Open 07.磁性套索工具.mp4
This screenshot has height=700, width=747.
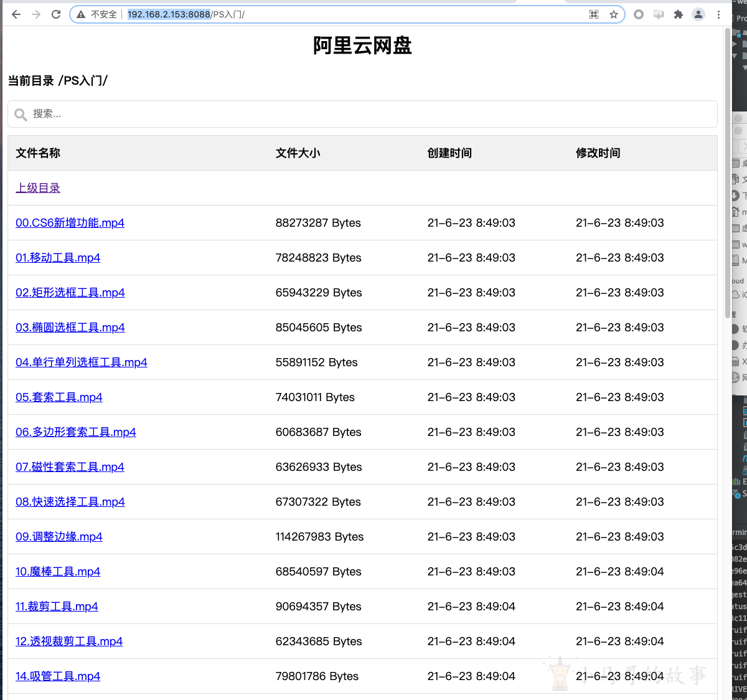(x=70, y=467)
